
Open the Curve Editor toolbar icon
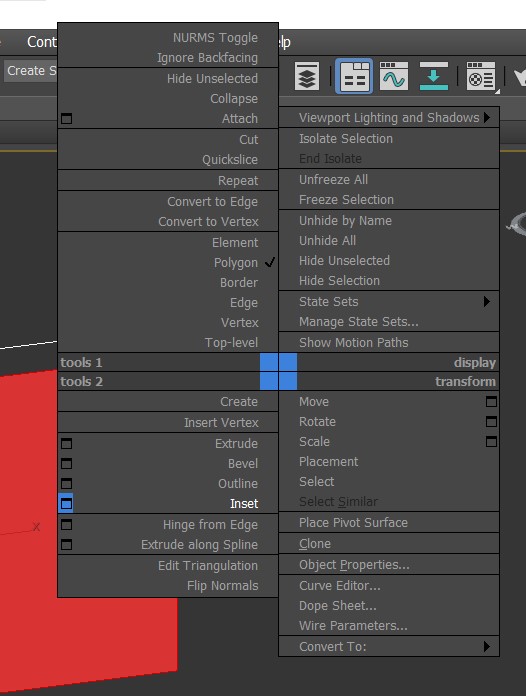394,76
